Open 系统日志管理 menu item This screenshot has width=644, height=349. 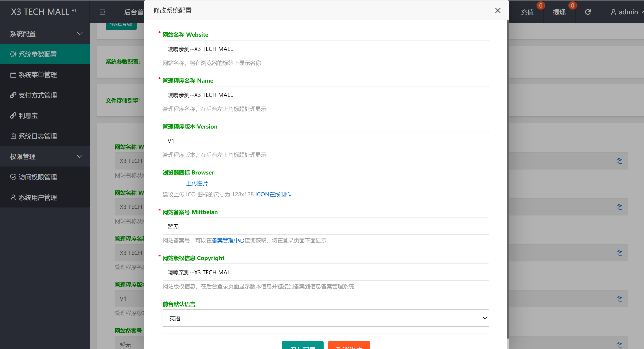click(x=45, y=136)
